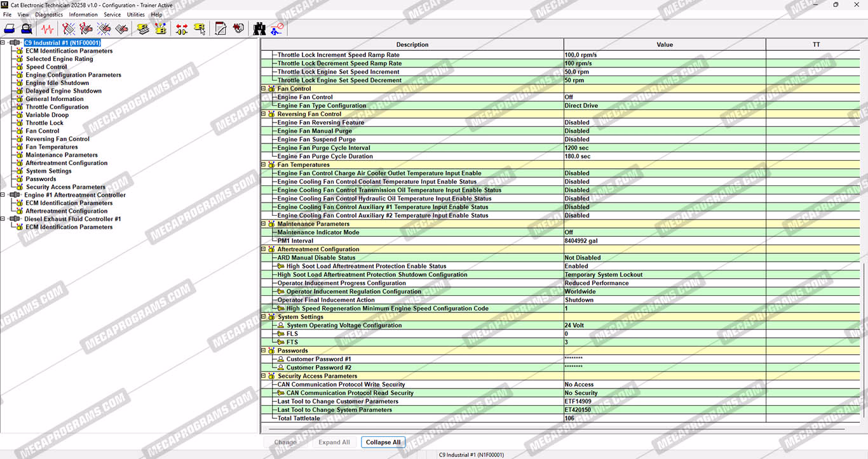Click the Expand All button

[334, 442]
